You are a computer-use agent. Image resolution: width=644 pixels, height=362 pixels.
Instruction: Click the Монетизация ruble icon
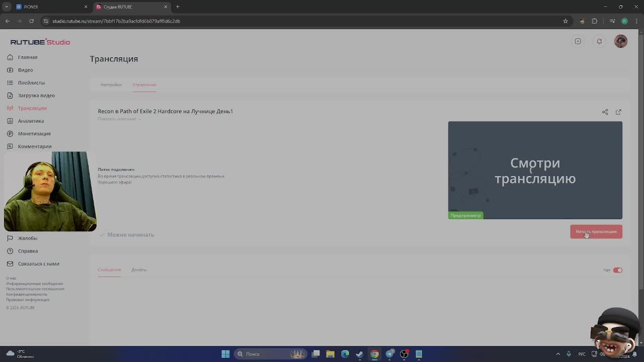click(x=10, y=134)
